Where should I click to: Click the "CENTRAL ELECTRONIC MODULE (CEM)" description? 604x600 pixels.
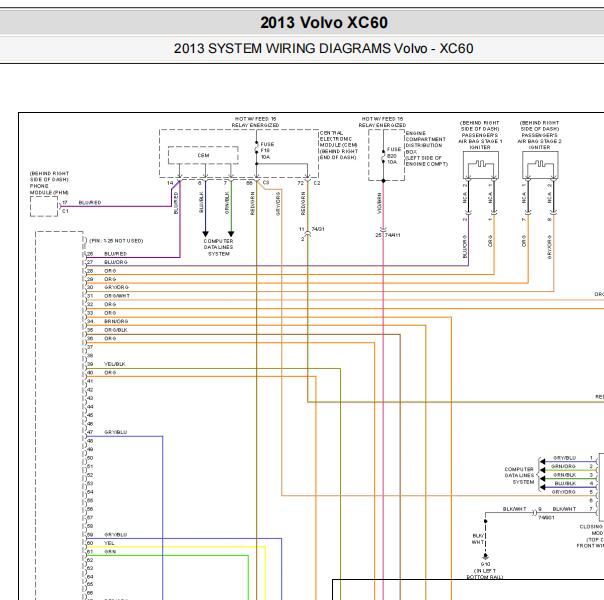[x=339, y=145]
